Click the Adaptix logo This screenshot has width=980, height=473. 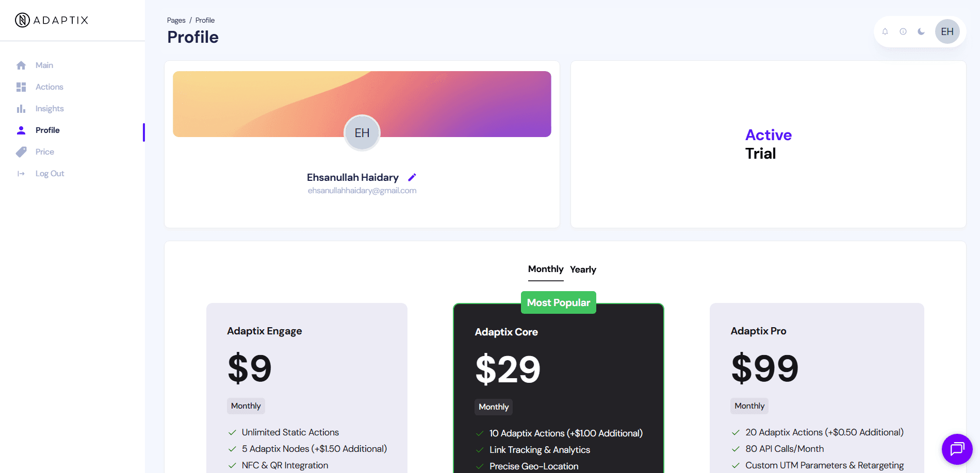pos(52,20)
